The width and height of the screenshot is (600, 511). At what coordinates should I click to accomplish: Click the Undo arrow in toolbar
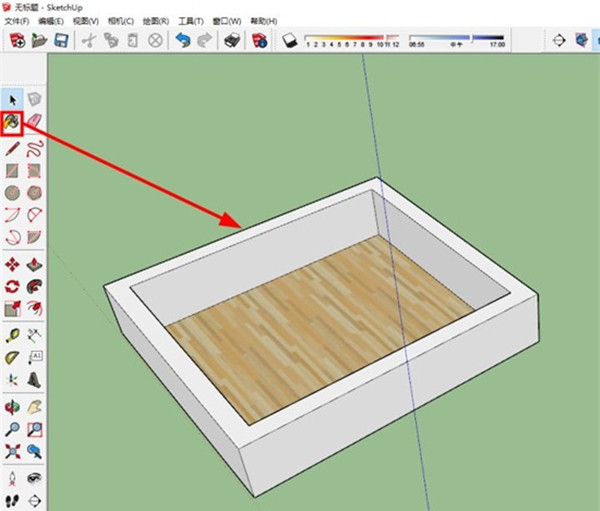pos(182,40)
